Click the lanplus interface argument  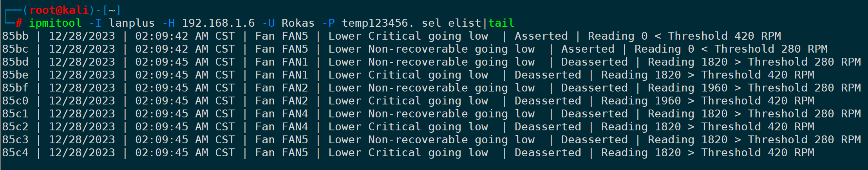click(x=132, y=23)
